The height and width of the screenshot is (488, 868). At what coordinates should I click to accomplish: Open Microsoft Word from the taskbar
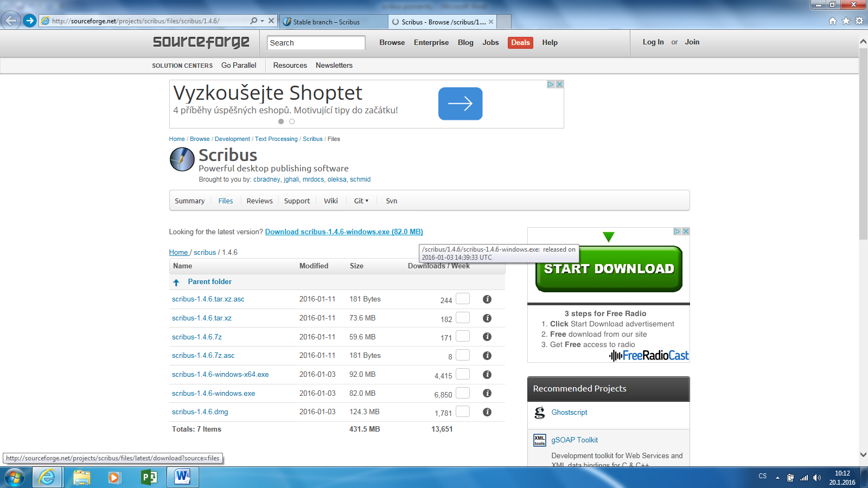pos(183,477)
